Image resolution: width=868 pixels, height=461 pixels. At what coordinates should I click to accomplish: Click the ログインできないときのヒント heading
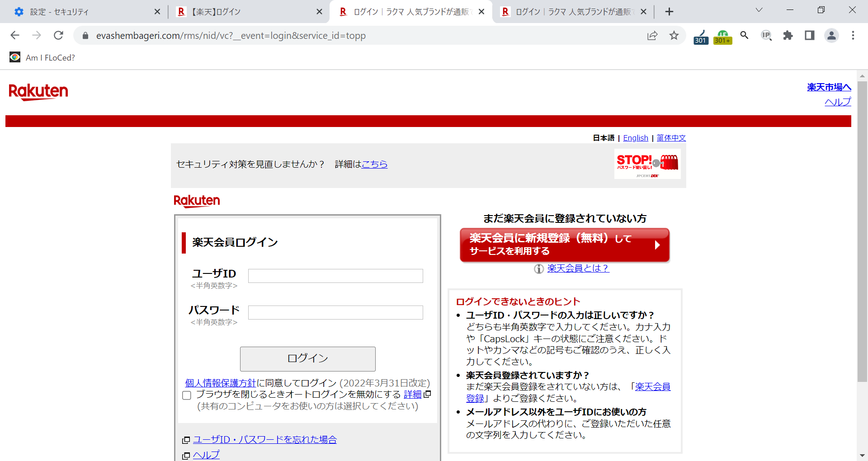click(518, 301)
